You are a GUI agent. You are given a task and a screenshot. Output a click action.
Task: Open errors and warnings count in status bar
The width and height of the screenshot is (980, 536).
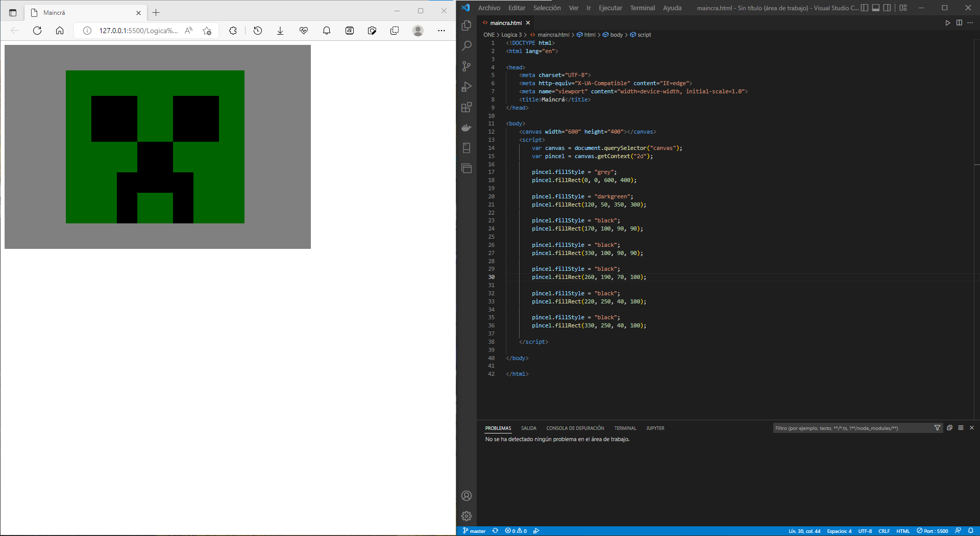pyautogui.click(x=516, y=531)
